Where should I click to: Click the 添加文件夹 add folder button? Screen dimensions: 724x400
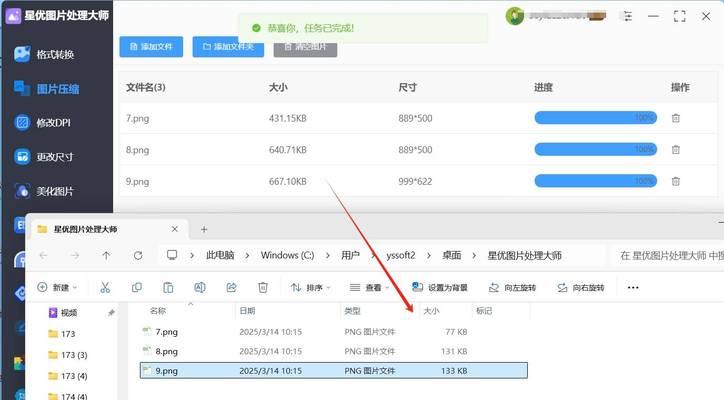228,47
